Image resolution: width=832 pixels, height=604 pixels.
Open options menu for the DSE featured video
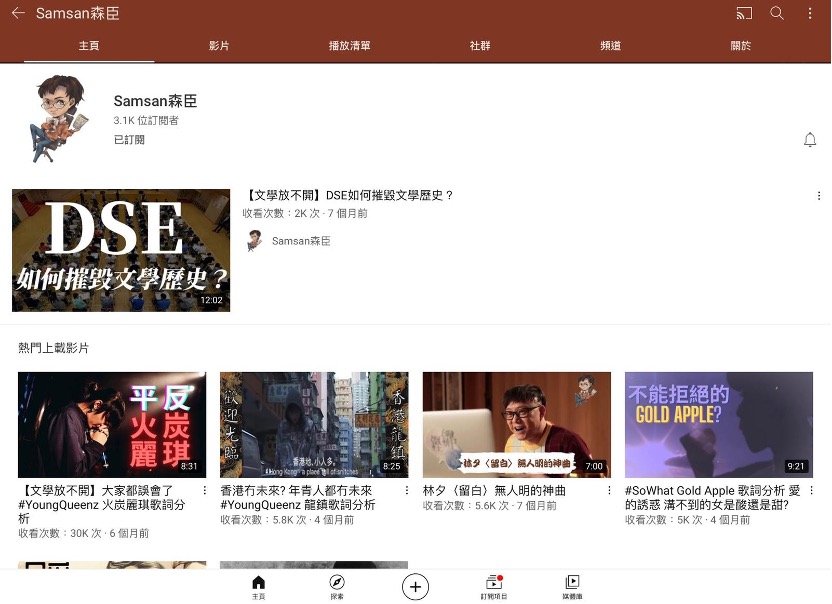coord(819,196)
